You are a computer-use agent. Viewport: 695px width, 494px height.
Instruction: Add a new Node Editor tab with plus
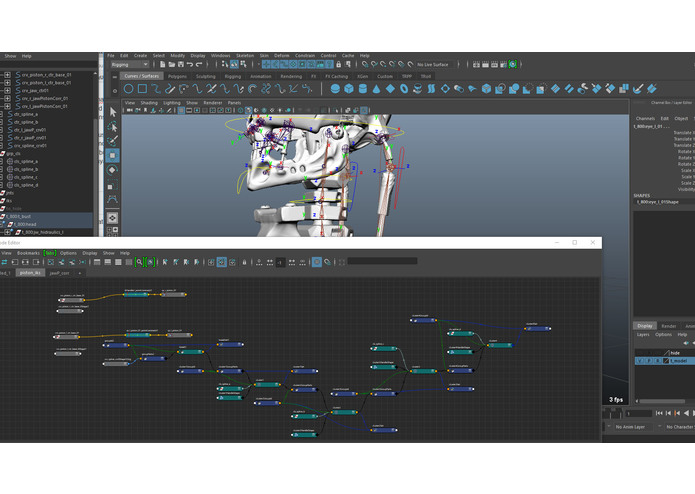click(80, 273)
